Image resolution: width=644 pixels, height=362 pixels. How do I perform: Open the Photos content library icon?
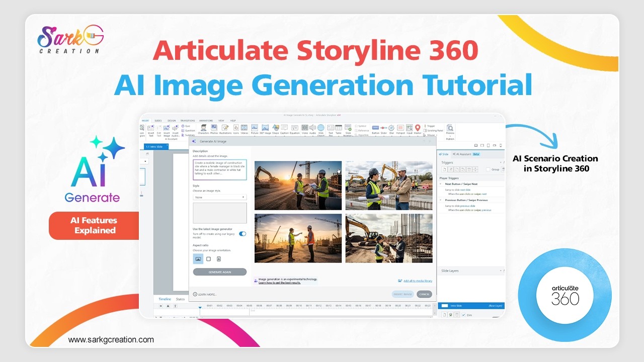[x=214, y=128]
